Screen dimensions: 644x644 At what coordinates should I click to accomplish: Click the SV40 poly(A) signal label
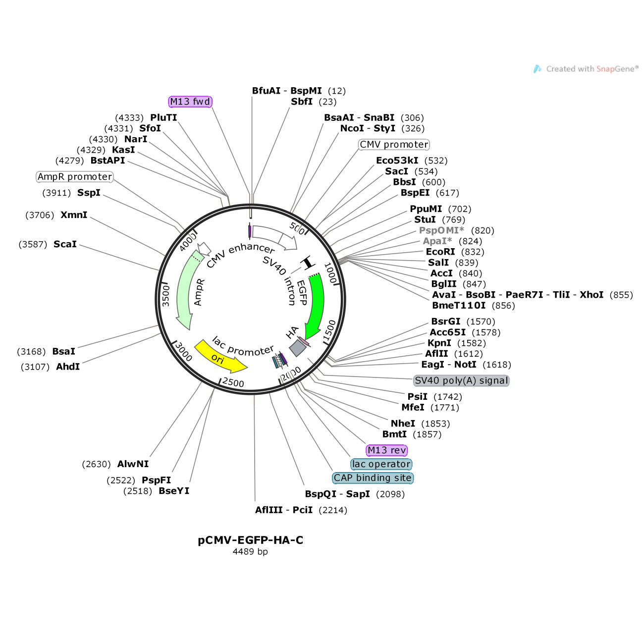462,380
